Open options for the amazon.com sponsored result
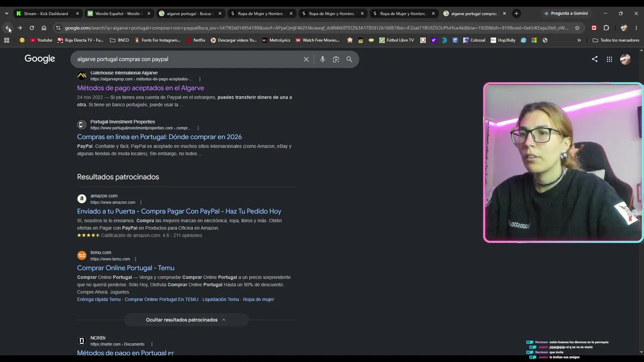Image resolution: width=644 pixels, height=362 pixels. click(141, 203)
